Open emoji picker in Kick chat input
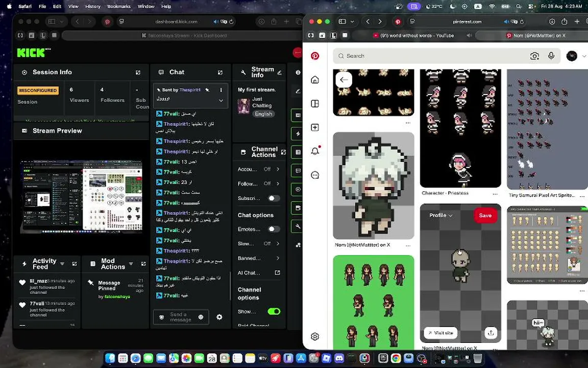The width and height of the screenshot is (588, 368). [201, 317]
